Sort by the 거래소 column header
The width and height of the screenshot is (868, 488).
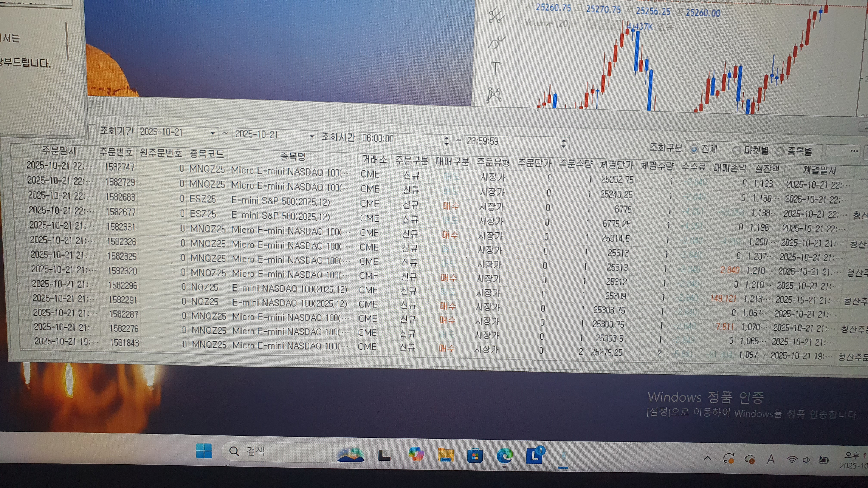pos(374,159)
